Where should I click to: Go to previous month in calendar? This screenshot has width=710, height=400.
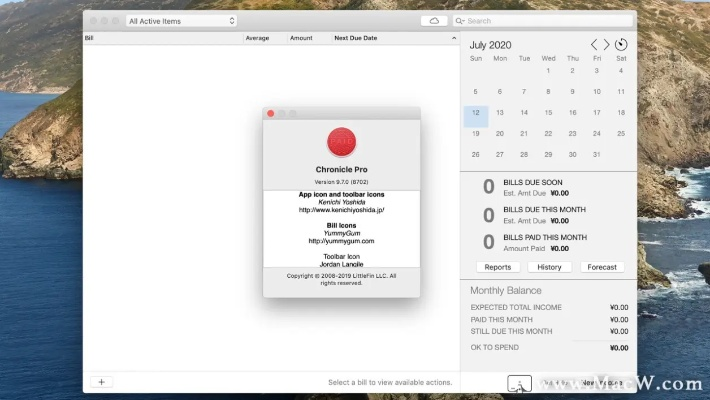(595, 45)
